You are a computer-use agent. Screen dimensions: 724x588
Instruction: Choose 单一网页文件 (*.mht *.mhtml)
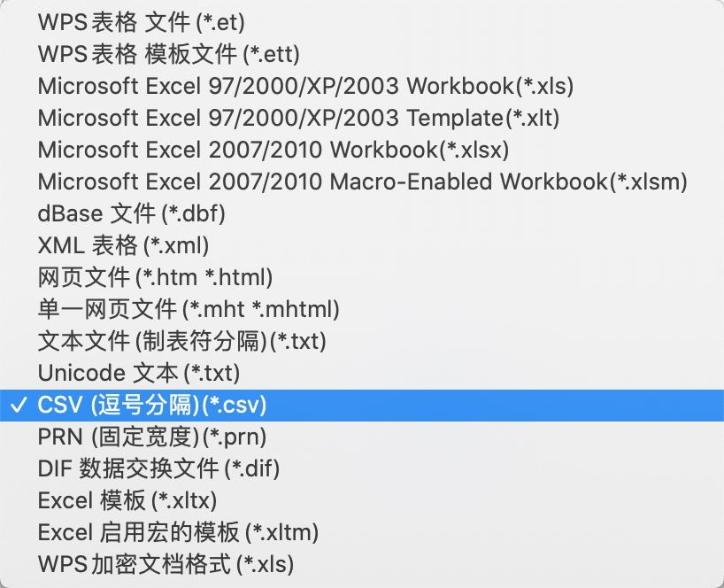pyautogui.click(x=189, y=309)
